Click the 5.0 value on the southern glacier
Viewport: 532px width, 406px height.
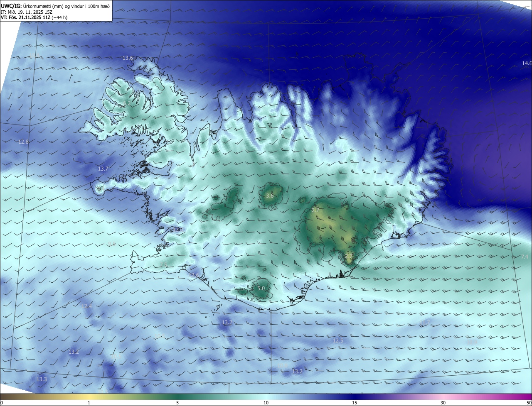pos(261,288)
